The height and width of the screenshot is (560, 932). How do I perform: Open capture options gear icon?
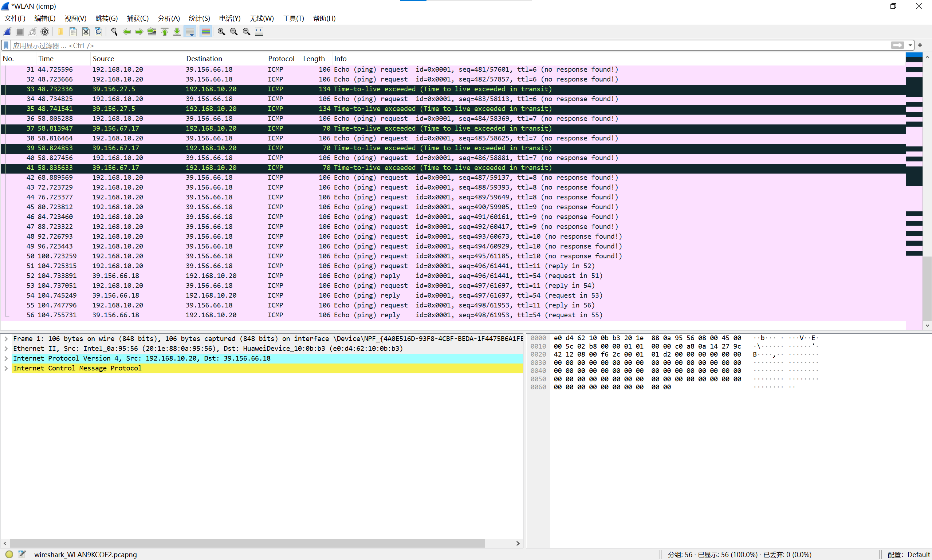(x=45, y=32)
